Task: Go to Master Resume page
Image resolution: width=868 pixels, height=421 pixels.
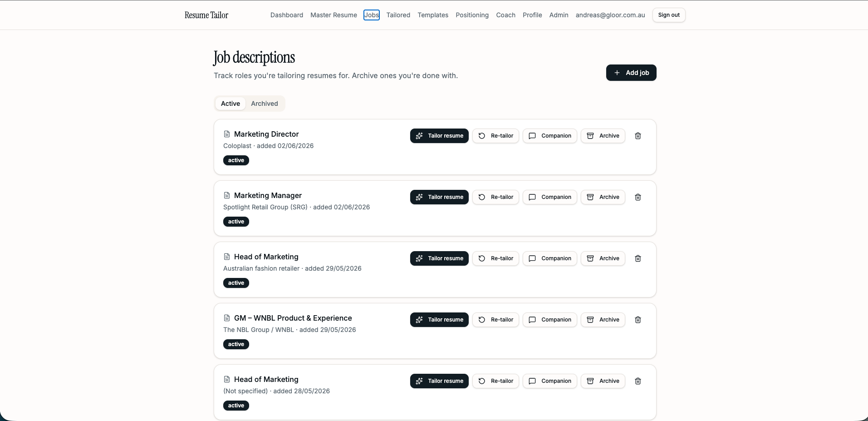Action: (x=333, y=15)
